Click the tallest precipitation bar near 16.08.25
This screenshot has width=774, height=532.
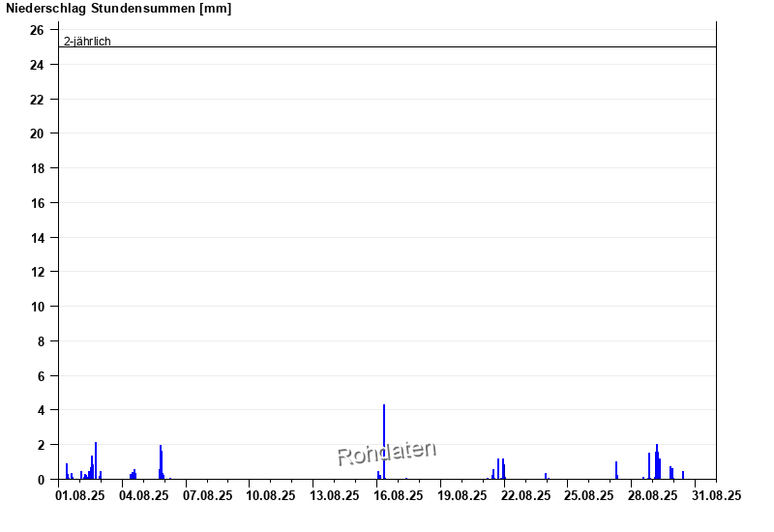pyautogui.click(x=384, y=441)
